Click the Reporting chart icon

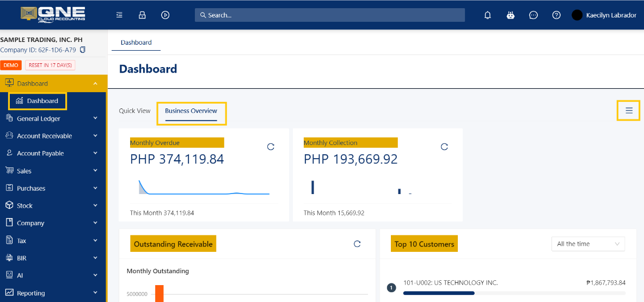point(9,293)
